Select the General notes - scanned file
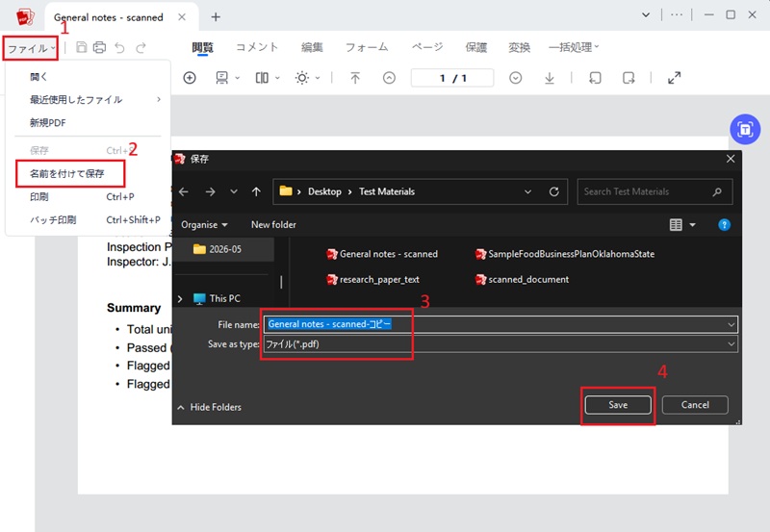The image size is (770, 532). pos(382,254)
